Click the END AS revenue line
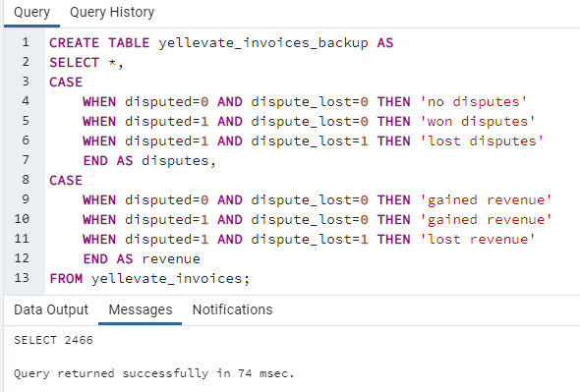580x392 pixels. [142, 258]
